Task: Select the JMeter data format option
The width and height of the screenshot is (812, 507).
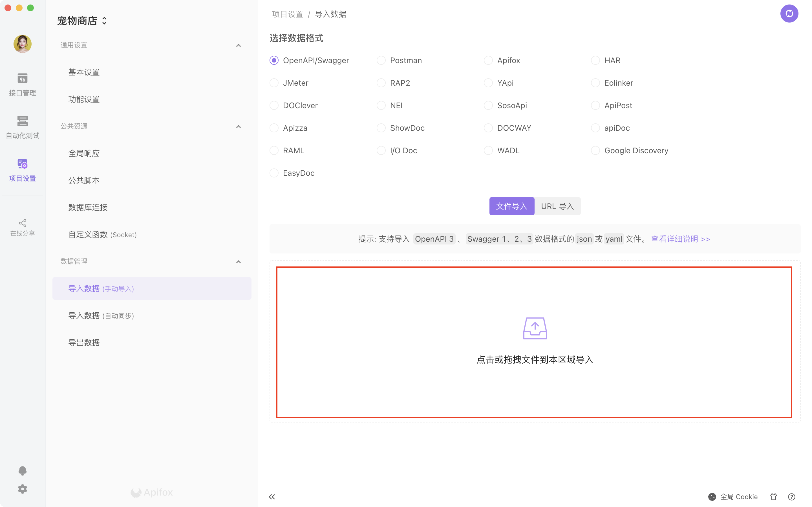Action: (x=274, y=83)
